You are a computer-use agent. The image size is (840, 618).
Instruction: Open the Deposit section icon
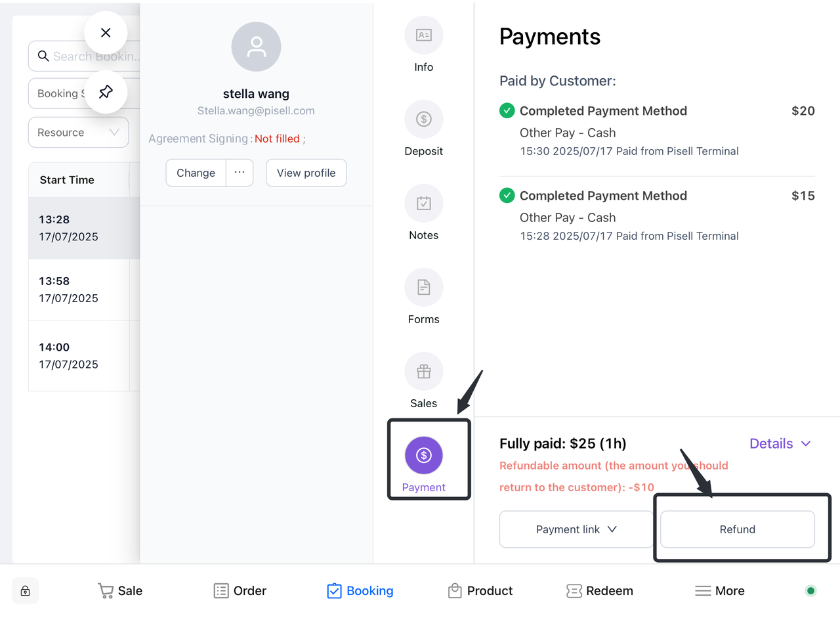click(x=423, y=120)
